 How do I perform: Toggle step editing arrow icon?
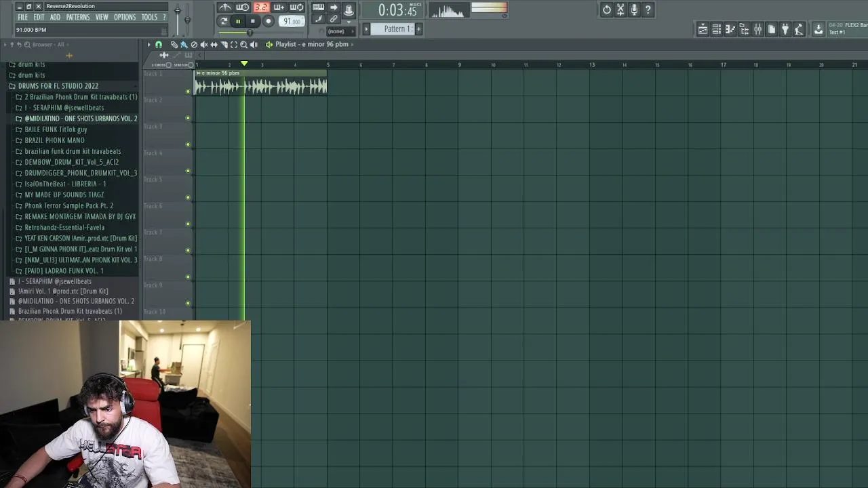pos(334,8)
